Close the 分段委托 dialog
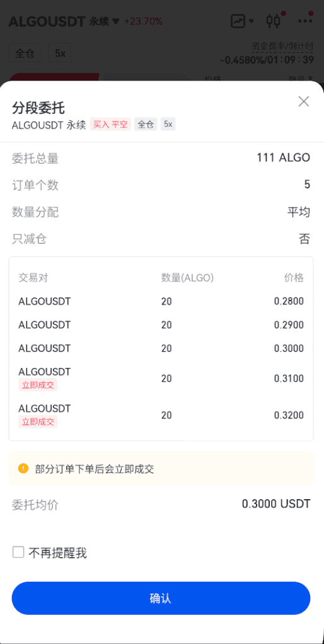This screenshot has height=644, width=324. [x=303, y=101]
